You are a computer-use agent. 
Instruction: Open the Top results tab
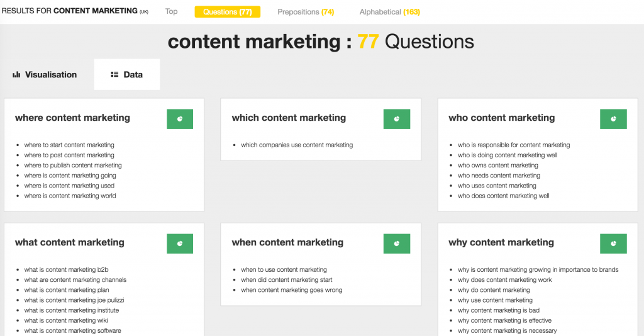coord(171,11)
